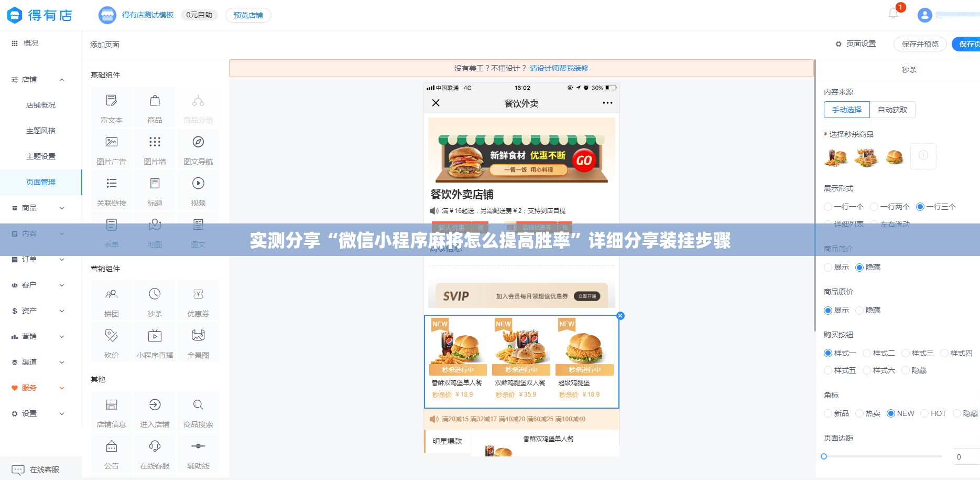Add the 在线客服 customer service component
The width and height of the screenshot is (980, 480).
tap(155, 454)
